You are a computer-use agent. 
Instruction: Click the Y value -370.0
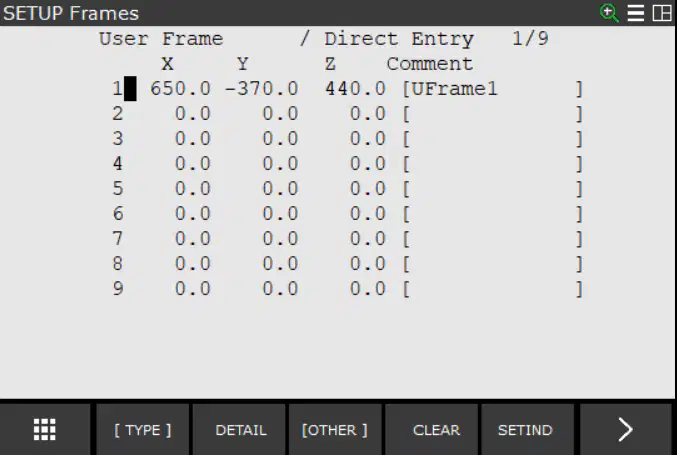point(262,89)
